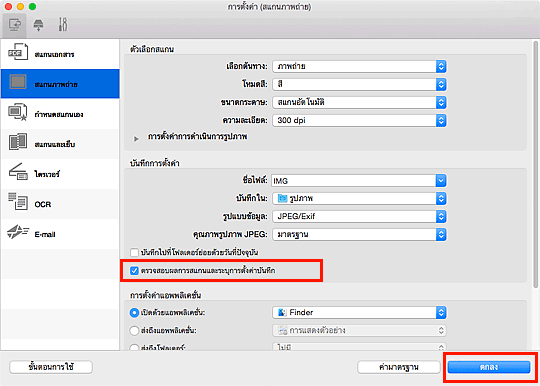Click the Finder icon in application dropdown

(282, 313)
